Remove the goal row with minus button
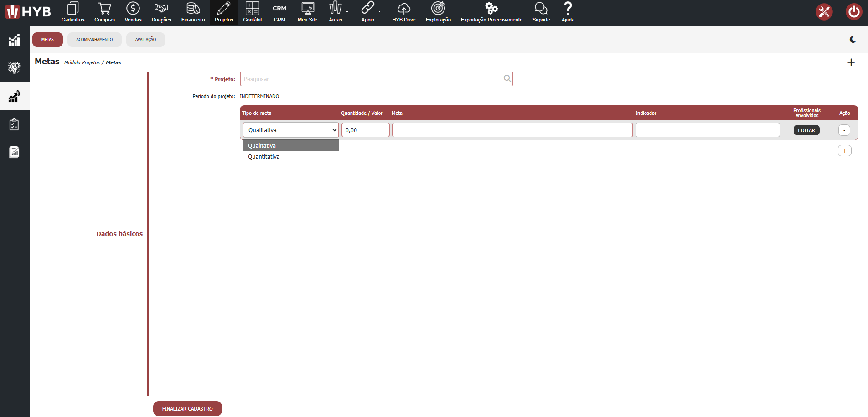 [x=844, y=130]
